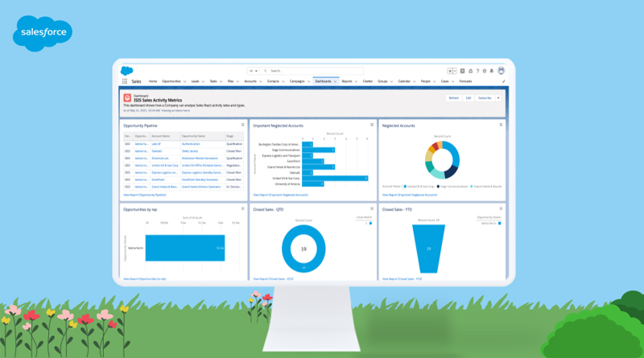Open the Dickenson Mobile Generators opportunity link
Image resolution: width=644 pixels, height=358 pixels.
[200, 158]
